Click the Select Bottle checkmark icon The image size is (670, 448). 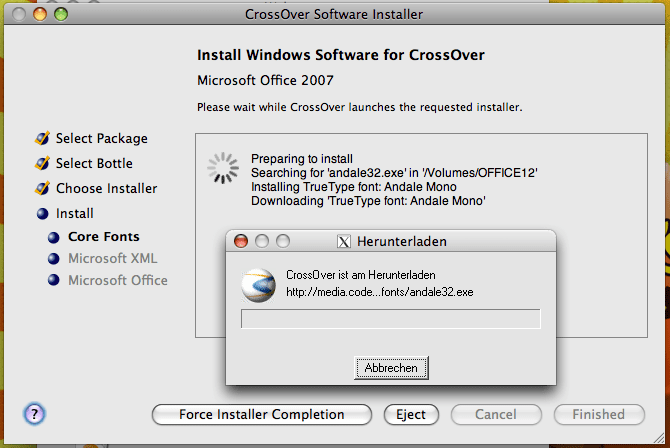pyautogui.click(x=42, y=163)
